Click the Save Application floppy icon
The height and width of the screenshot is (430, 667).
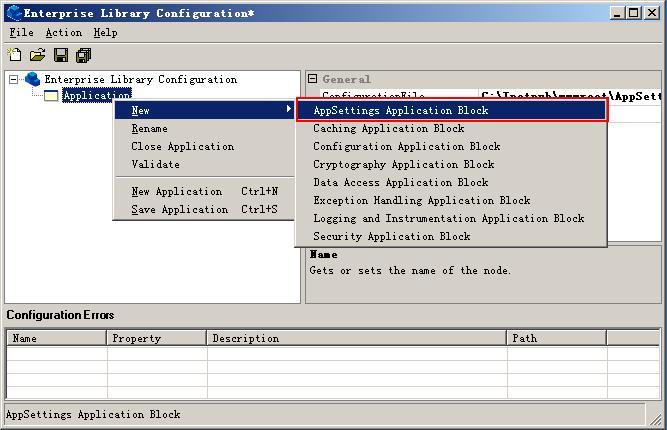coord(61,55)
